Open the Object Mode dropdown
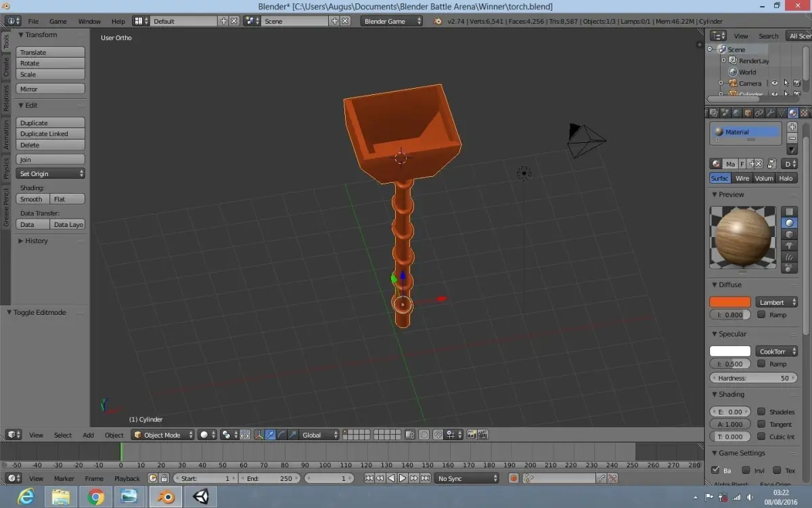Viewport: 812px width, 508px height. [162, 434]
